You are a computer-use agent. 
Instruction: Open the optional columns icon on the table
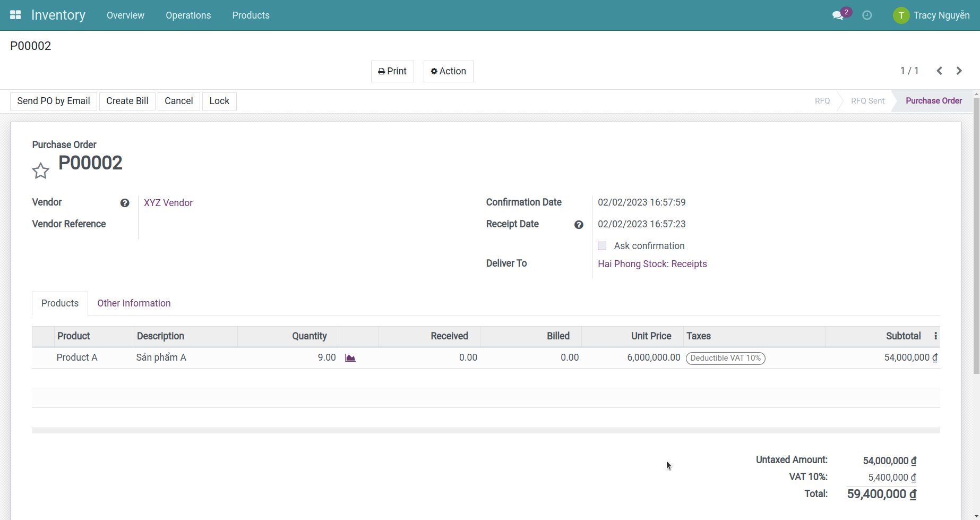click(x=936, y=336)
